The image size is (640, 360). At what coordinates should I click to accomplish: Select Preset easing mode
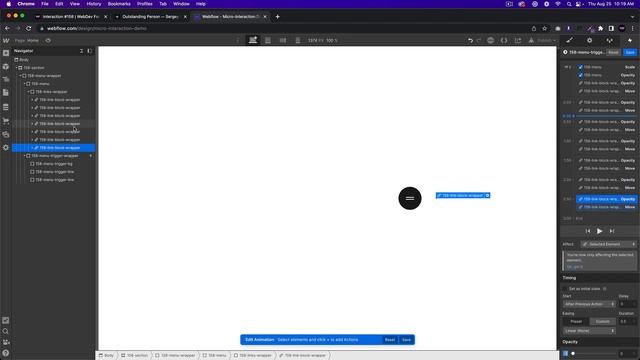click(576, 322)
